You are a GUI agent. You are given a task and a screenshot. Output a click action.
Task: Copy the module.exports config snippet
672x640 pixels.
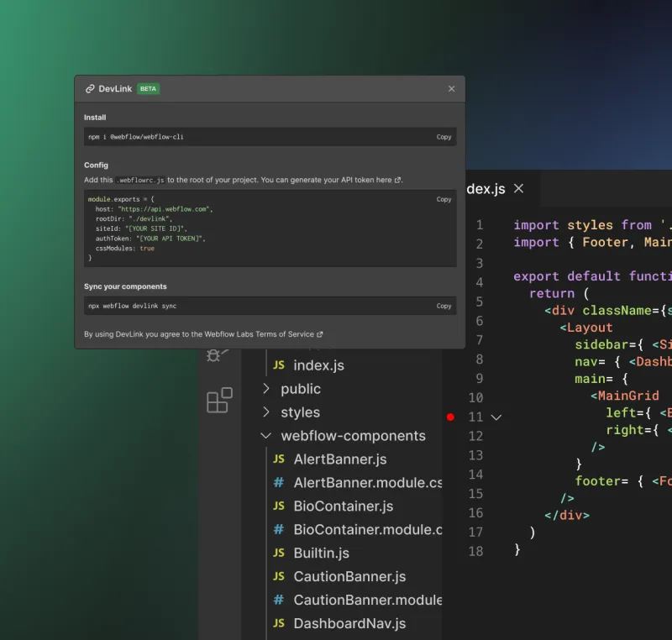(444, 199)
